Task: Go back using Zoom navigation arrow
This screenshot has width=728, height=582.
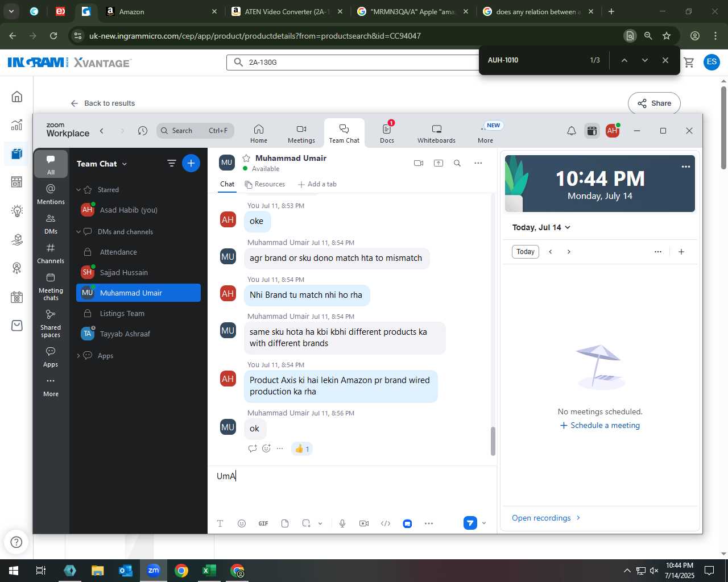Action: pyautogui.click(x=102, y=131)
